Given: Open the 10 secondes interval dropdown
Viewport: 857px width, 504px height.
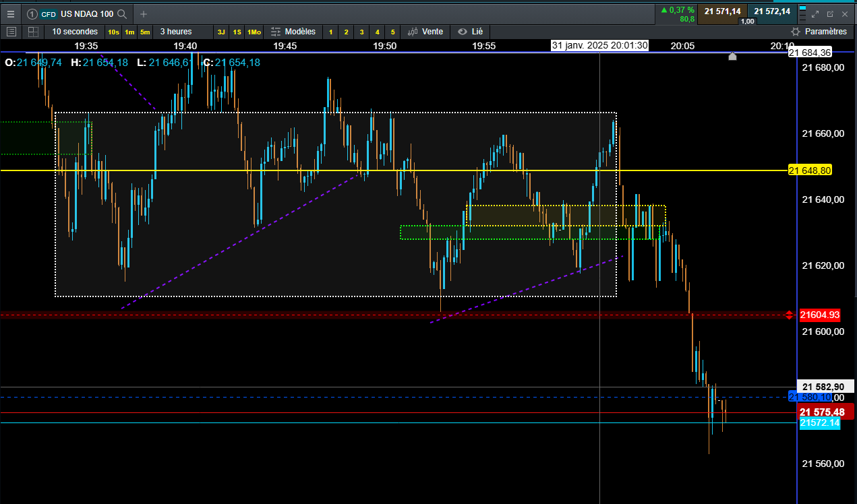Looking at the screenshot, I should 75,32.
